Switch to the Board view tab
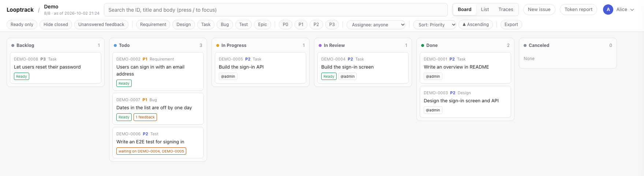Screen dimensions: 644x176 point(465,10)
